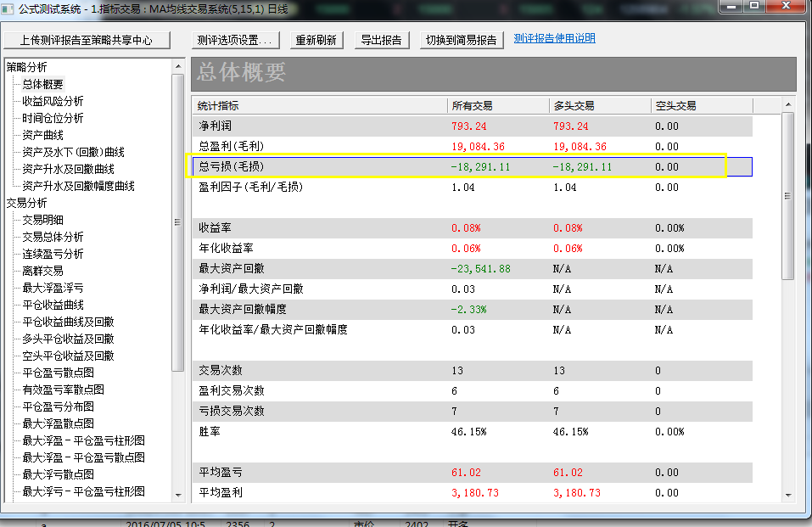
Task: Open 连续盈亏分析 from the tree
Action: tap(53, 254)
